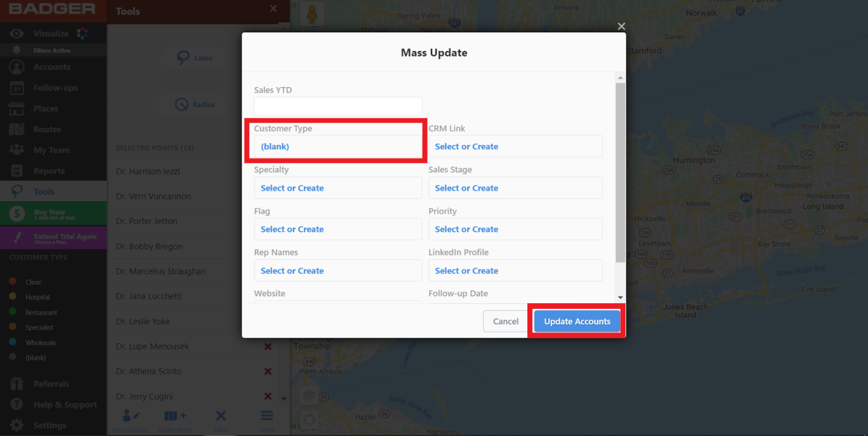This screenshot has height=436, width=868.
Task: Click the selected points list scroll-down arrow
Action: pos(284,399)
